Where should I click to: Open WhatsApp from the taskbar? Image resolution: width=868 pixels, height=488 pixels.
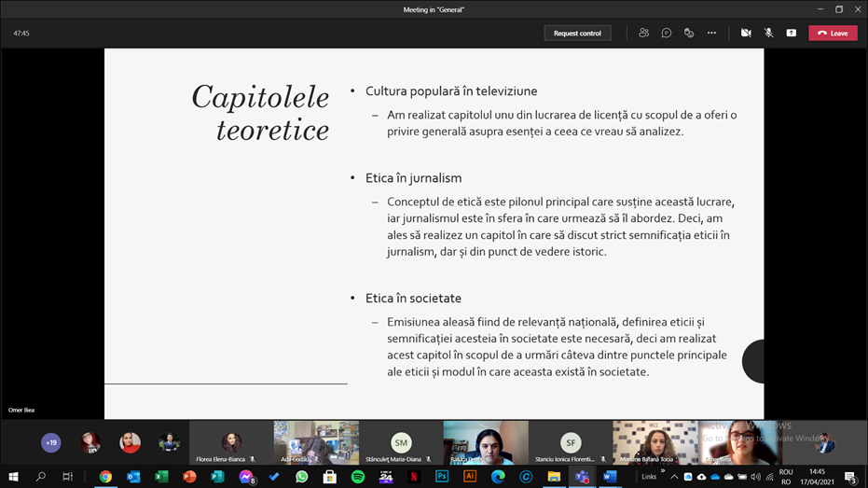(302, 477)
